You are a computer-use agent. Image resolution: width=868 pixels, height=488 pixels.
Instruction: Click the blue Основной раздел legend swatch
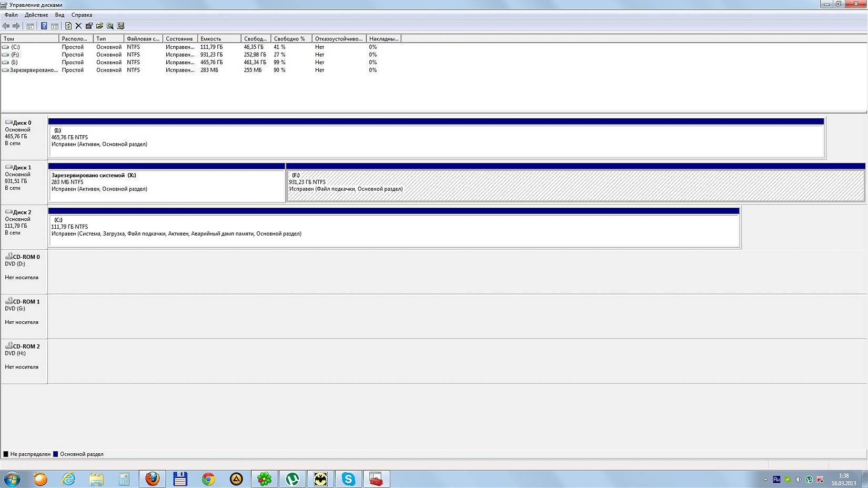pos(55,454)
